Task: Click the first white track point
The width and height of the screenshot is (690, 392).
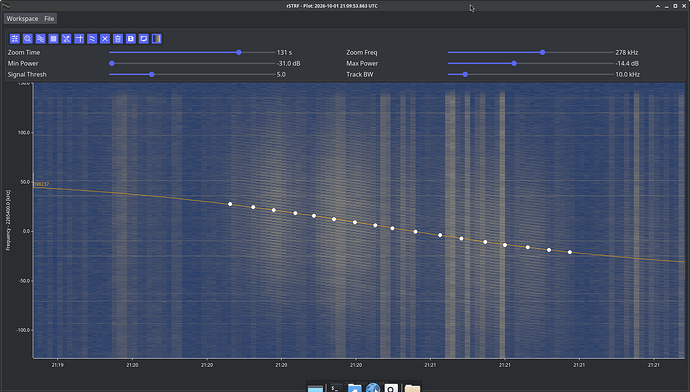Action: click(x=230, y=204)
